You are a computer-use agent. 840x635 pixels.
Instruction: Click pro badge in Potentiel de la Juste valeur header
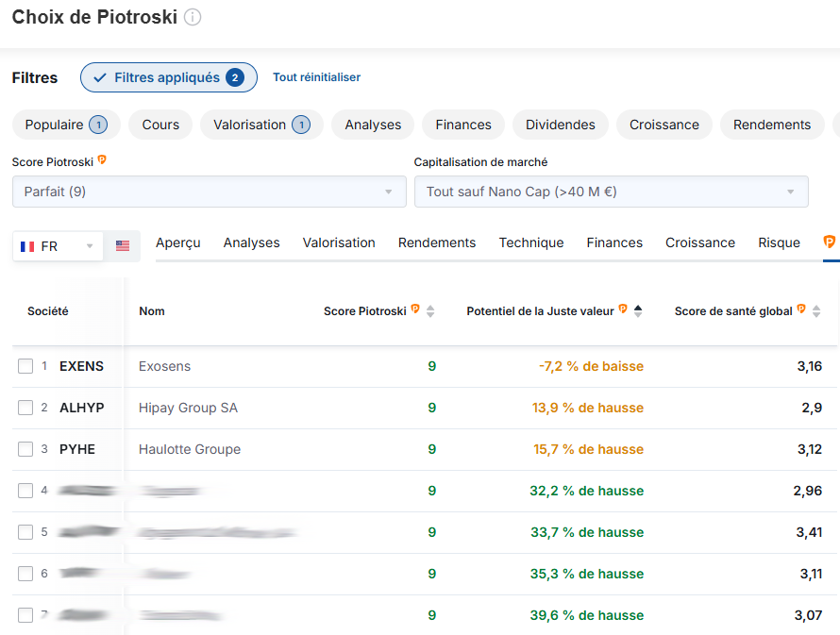[623, 309]
